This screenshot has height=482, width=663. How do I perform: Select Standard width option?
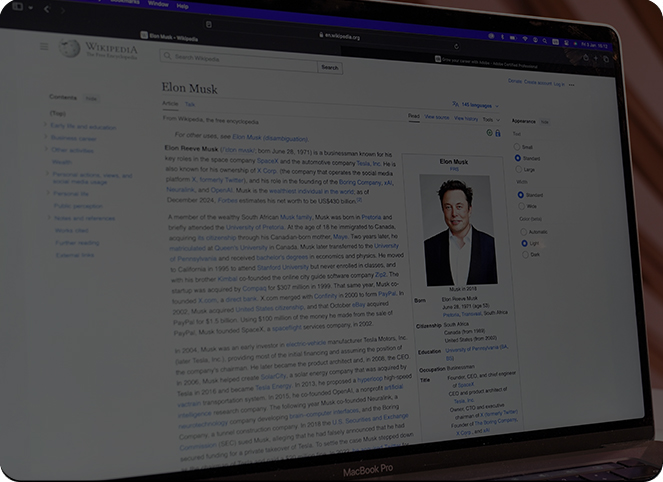click(x=521, y=194)
